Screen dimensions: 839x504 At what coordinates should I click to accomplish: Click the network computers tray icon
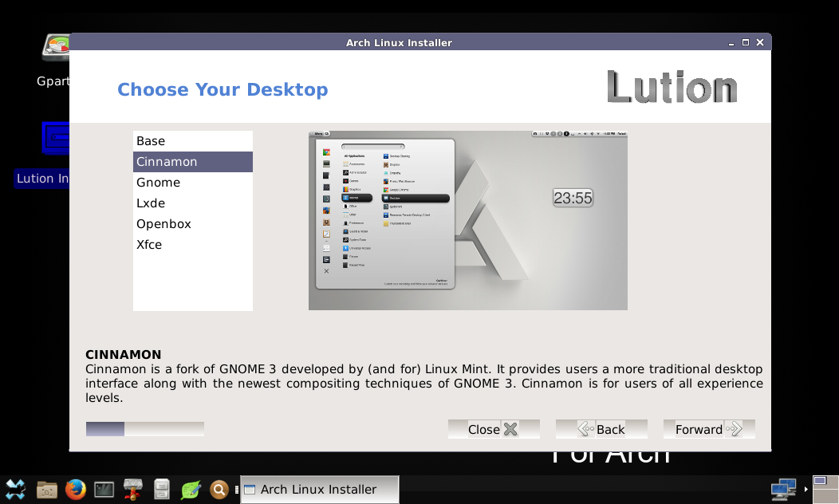pos(783,489)
